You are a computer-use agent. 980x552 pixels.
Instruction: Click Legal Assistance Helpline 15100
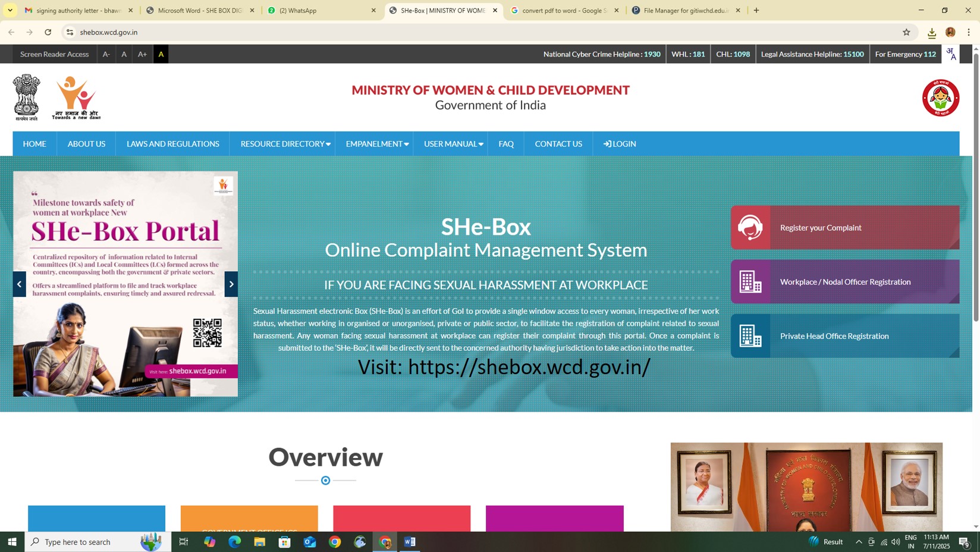coord(812,54)
